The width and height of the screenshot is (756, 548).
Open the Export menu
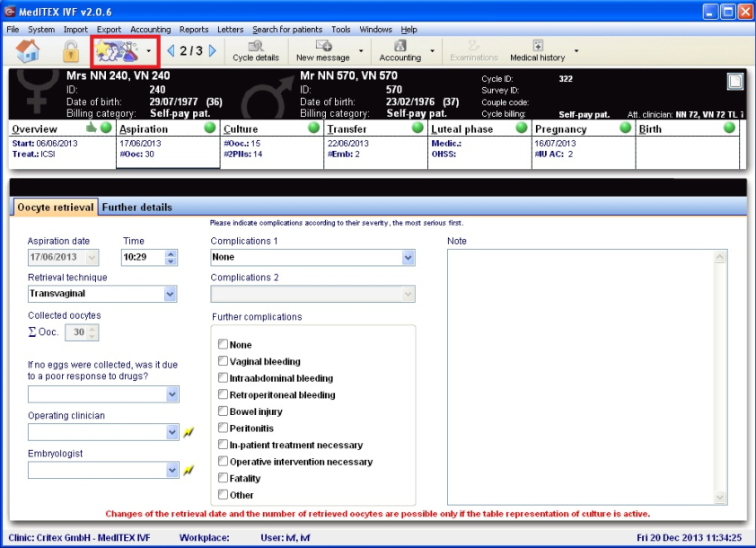pyautogui.click(x=109, y=30)
